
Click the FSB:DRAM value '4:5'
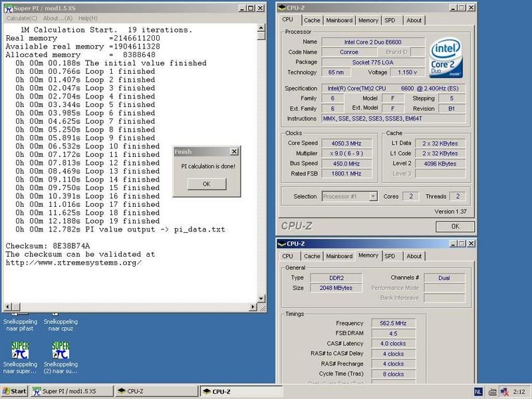pos(393,334)
